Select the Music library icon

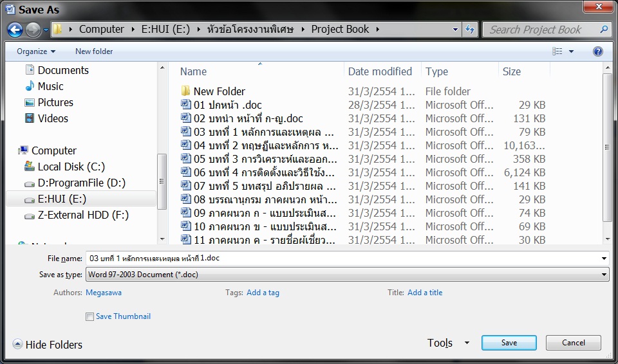click(30, 86)
